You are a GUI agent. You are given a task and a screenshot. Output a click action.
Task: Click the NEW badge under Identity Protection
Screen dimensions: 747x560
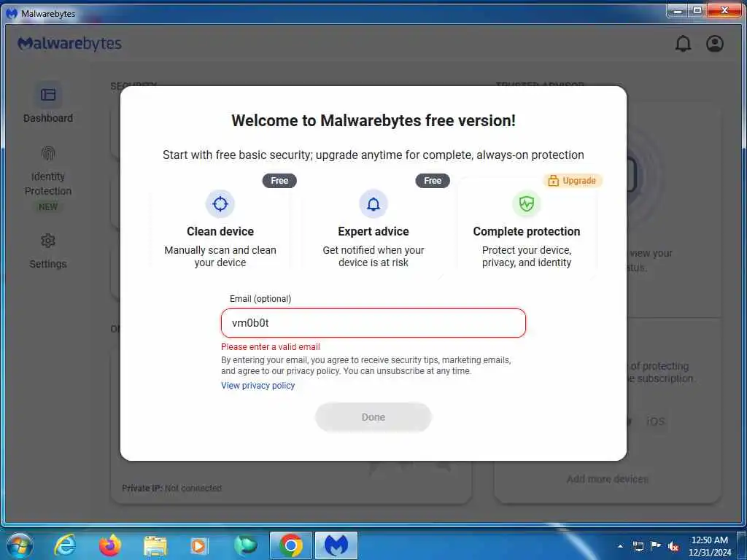click(x=48, y=206)
